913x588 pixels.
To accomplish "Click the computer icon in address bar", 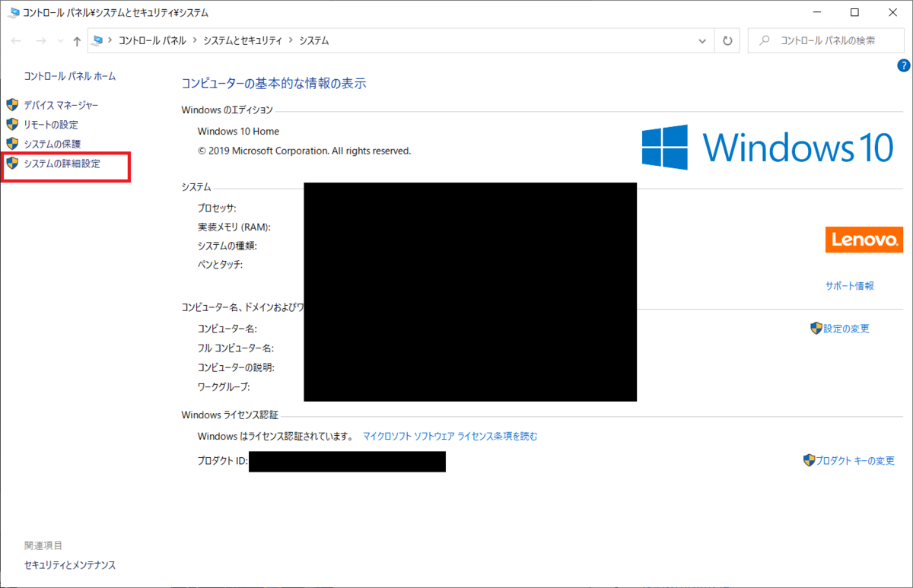I will click(97, 40).
